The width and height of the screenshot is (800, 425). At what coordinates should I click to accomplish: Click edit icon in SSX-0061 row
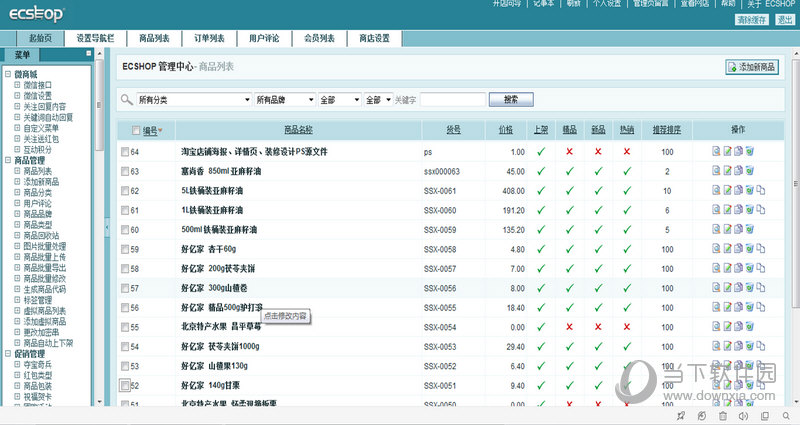[728, 190]
